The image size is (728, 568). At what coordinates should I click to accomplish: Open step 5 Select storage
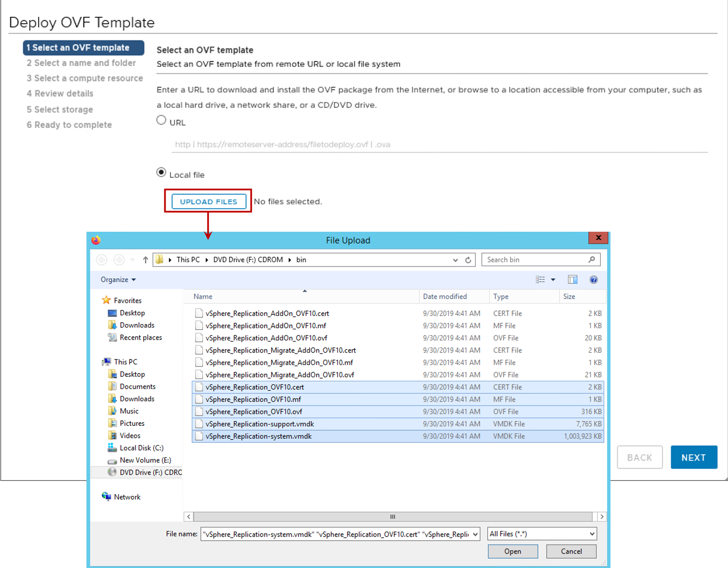pos(60,110)
